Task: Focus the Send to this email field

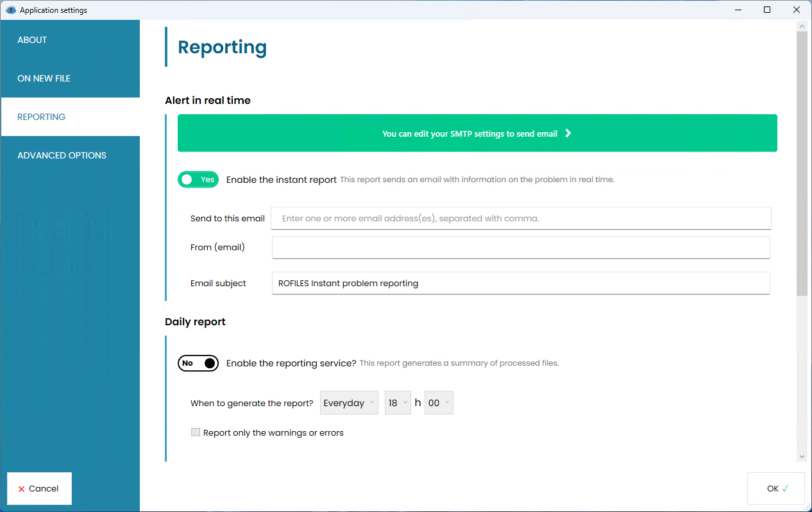Action: click(521, 218)
